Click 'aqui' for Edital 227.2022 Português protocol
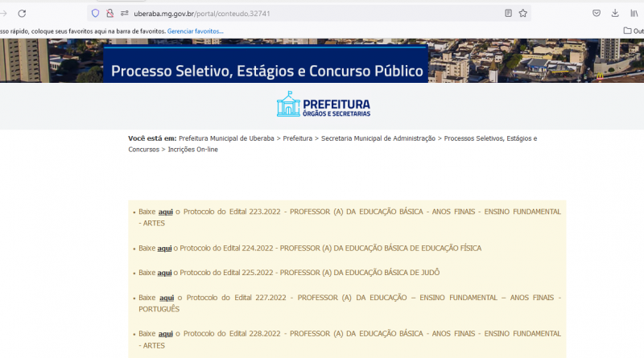This screenshot has height=358, width=644. (166, 298)
